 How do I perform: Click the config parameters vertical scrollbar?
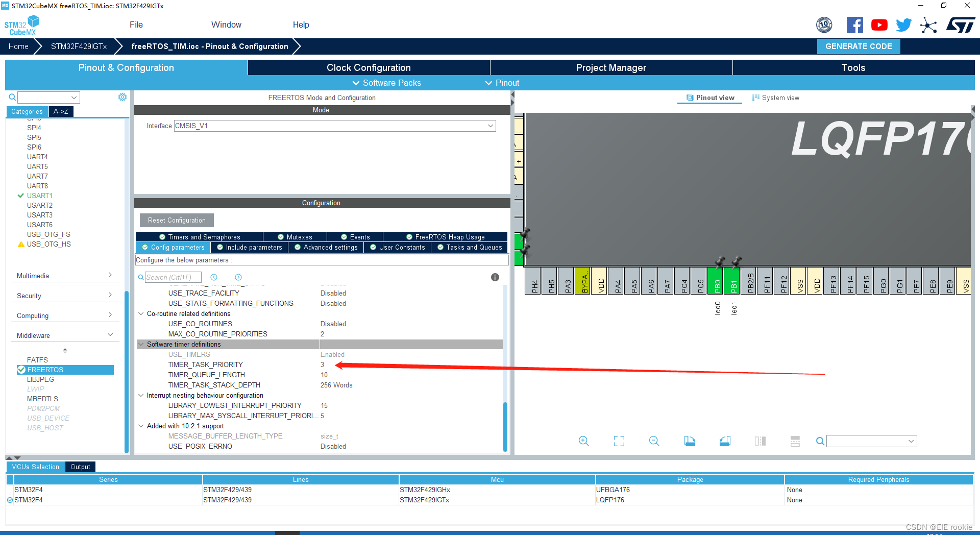pyautogui.click(x=505, y=426)
